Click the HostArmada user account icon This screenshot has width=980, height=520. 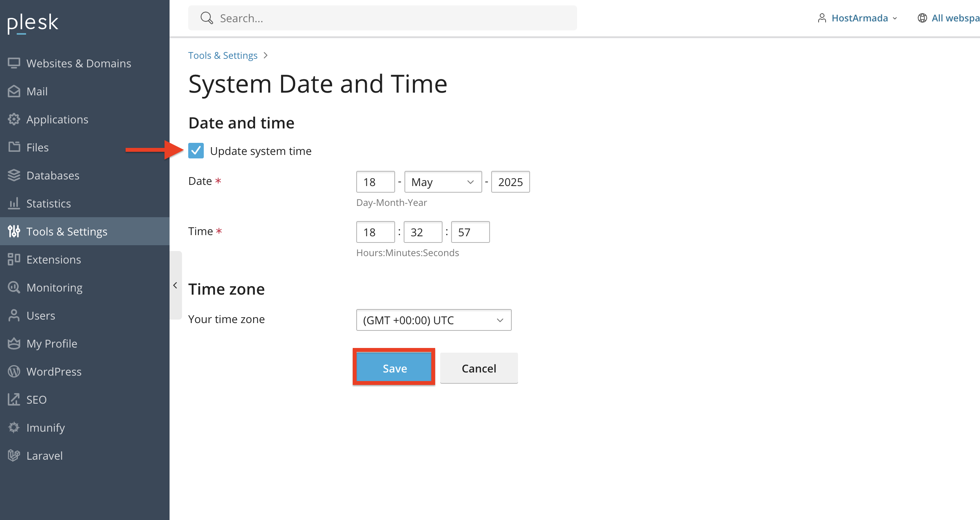pos(822,18)
